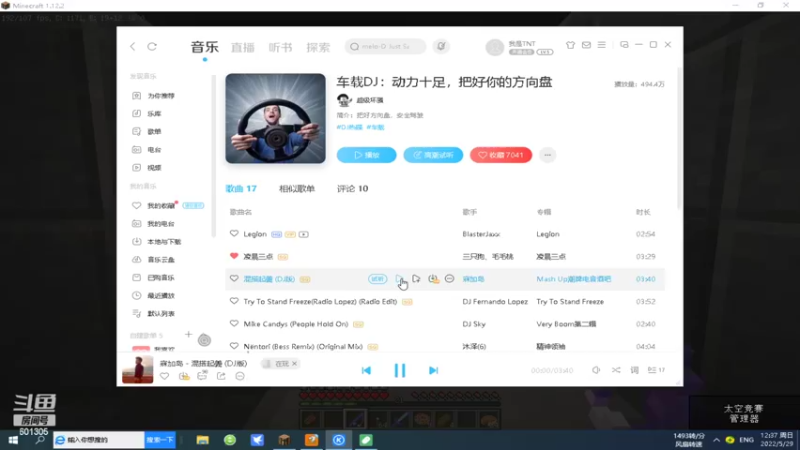Like Mike Candys (People Hold On) heart
This screenshot has height=450, width=800.
(234, 323)
